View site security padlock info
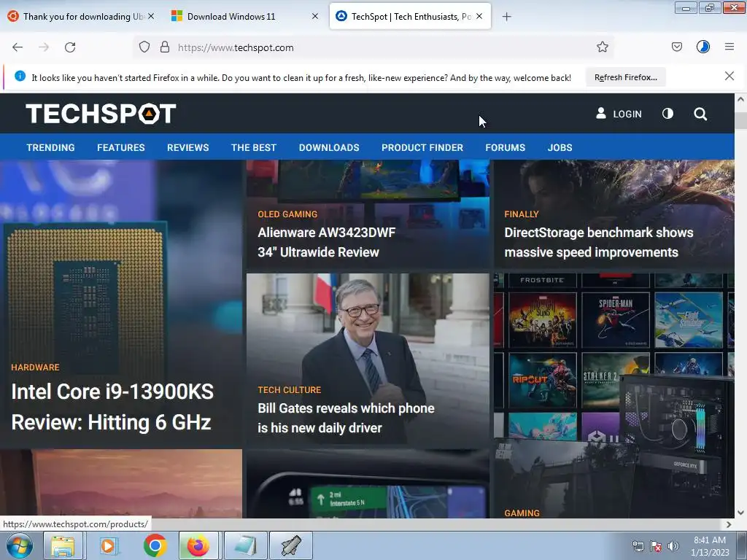The height and width of the screenshot is (560, 747). [165, 47]
